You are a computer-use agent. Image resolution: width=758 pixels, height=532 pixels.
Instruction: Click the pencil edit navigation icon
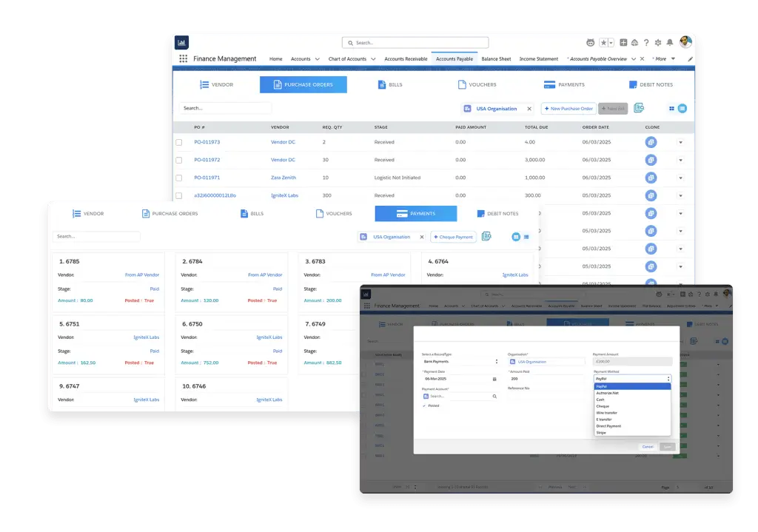point(691,59)
